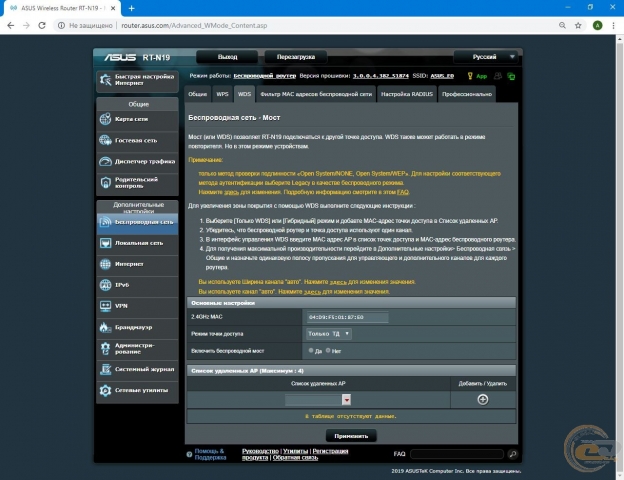Viewport: 624px width, 480px height.
Task: Open Internet (Интернет) globe icon
Action: tap(105, 264)
